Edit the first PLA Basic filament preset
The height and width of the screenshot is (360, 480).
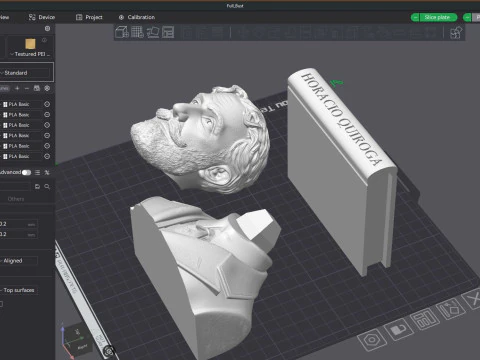point(47,104)
